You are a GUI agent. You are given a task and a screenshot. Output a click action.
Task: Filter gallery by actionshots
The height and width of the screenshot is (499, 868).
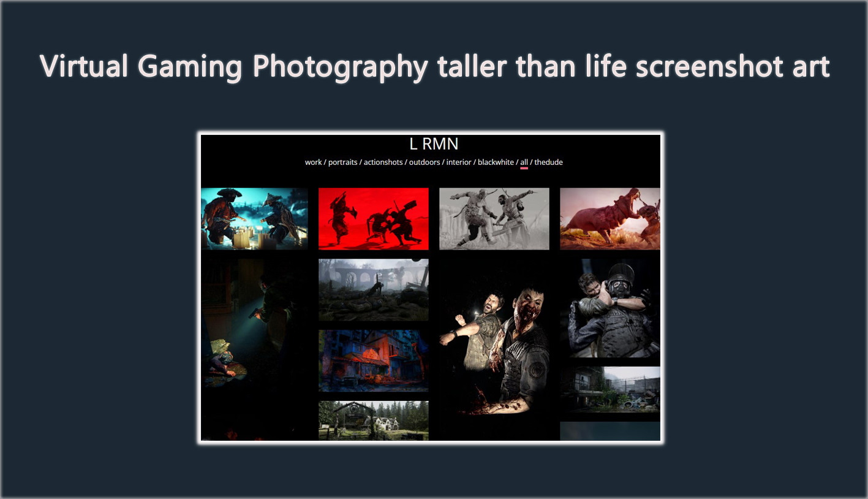click(382, 162)
